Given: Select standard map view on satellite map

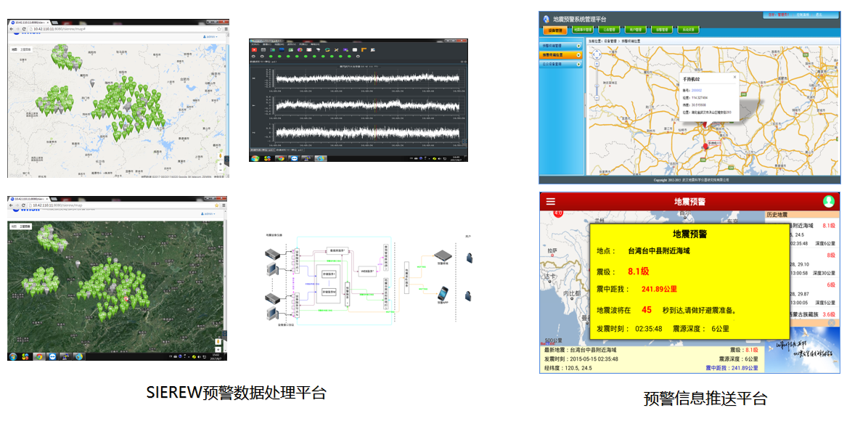Looking at the screenshot, I should (13, 226).
